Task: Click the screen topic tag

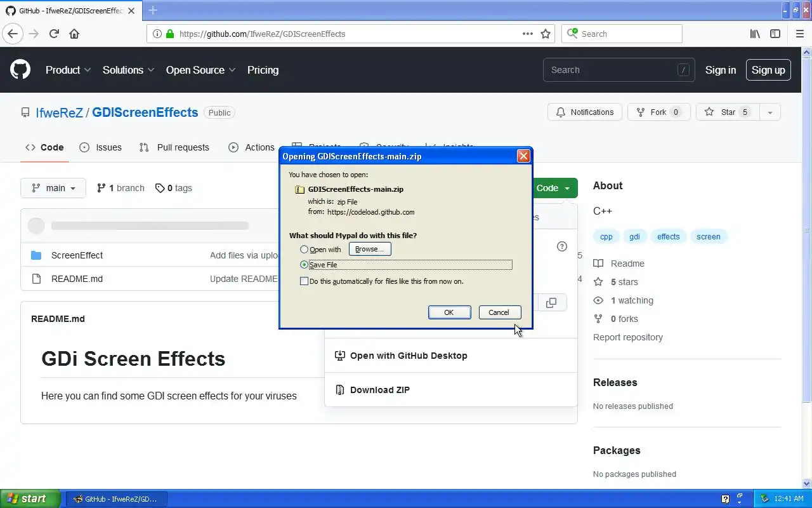Action: tap(709, 237)
